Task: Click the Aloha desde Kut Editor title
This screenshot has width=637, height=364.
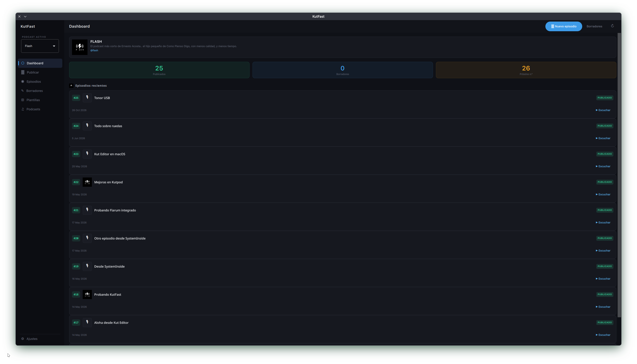Action: coord(111,323)
